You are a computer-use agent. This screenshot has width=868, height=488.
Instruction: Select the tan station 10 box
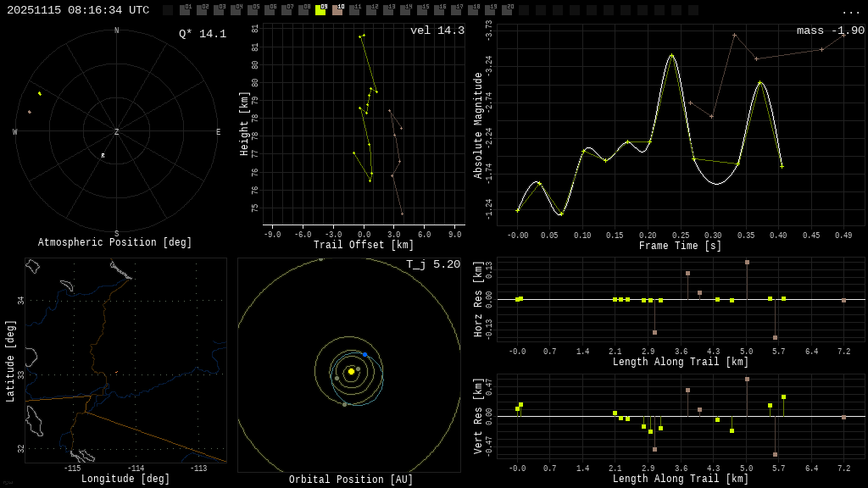tap(337, 10)
